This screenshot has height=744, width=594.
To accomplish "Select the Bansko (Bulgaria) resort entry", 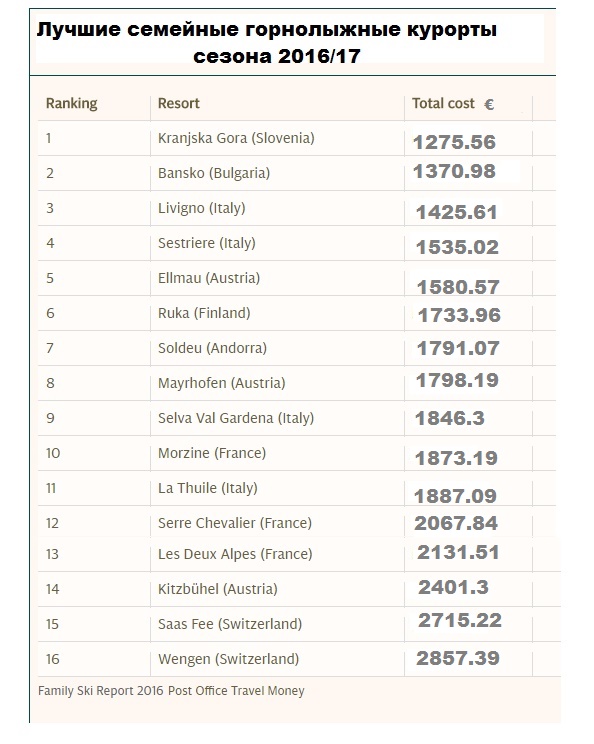I will tap(213, 173).
